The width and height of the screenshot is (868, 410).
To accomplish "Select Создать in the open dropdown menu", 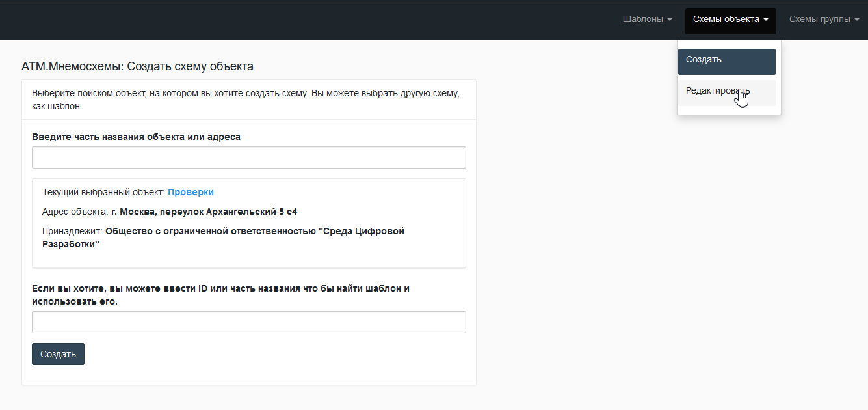I will (726, 61).
